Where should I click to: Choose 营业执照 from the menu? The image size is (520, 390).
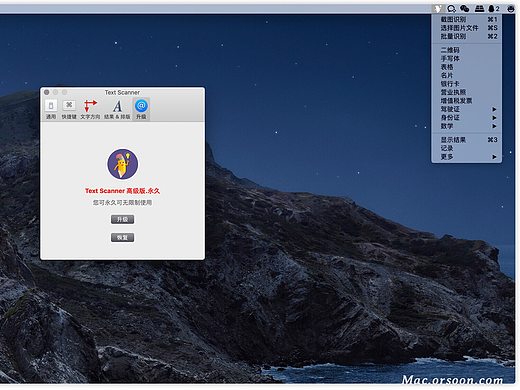[x=467, y=92]
